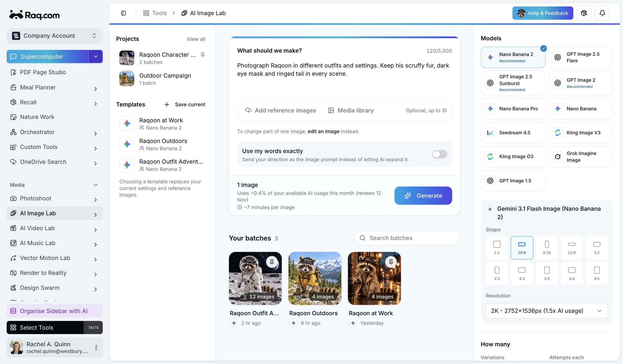This screenshot has width=623, height=364.
Task: Click Organise Sidebar with AI
Action: [54, 311]
